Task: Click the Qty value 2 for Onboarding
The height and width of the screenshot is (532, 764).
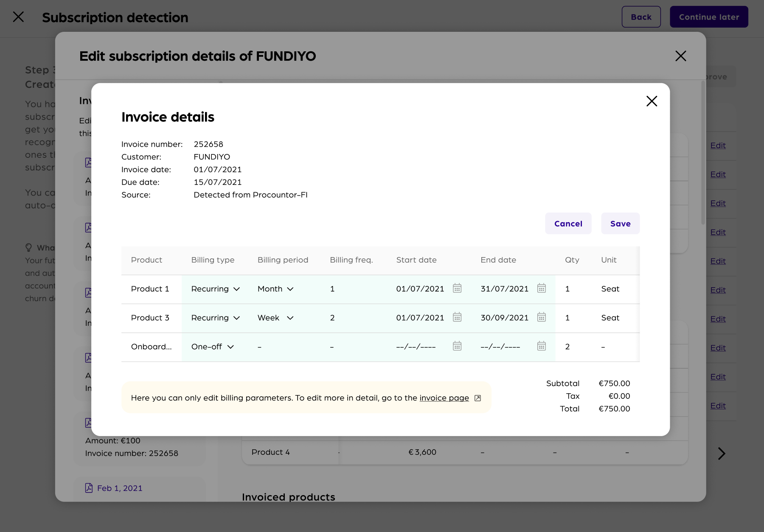Action: coord(567,347)
